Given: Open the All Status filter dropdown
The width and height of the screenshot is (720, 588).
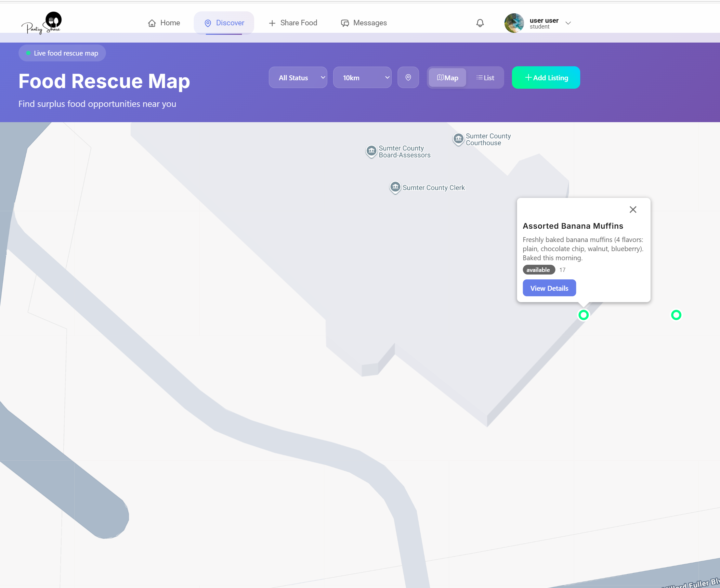Looking at the screenshot, I should coord(298,78).
